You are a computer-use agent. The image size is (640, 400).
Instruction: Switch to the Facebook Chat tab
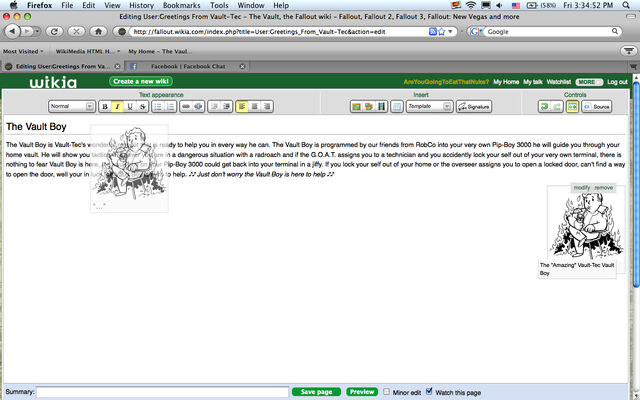[x=187, y=66]
